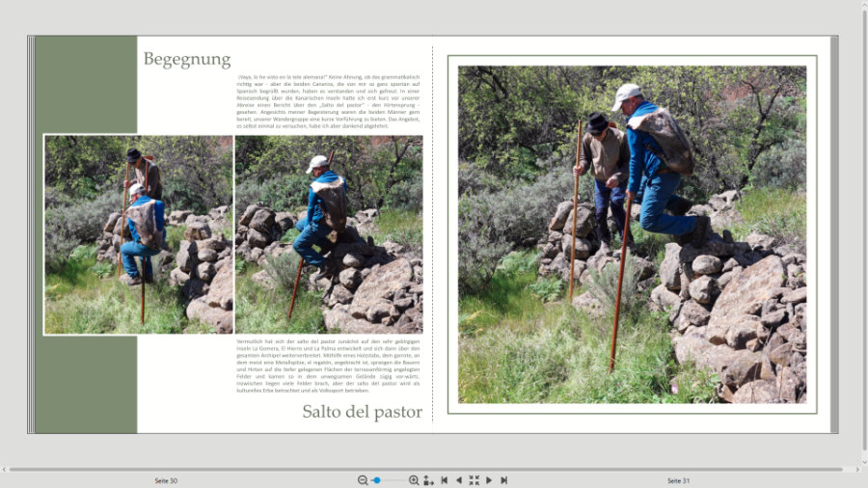Click the zoom slider handle

tap(377, 480)
